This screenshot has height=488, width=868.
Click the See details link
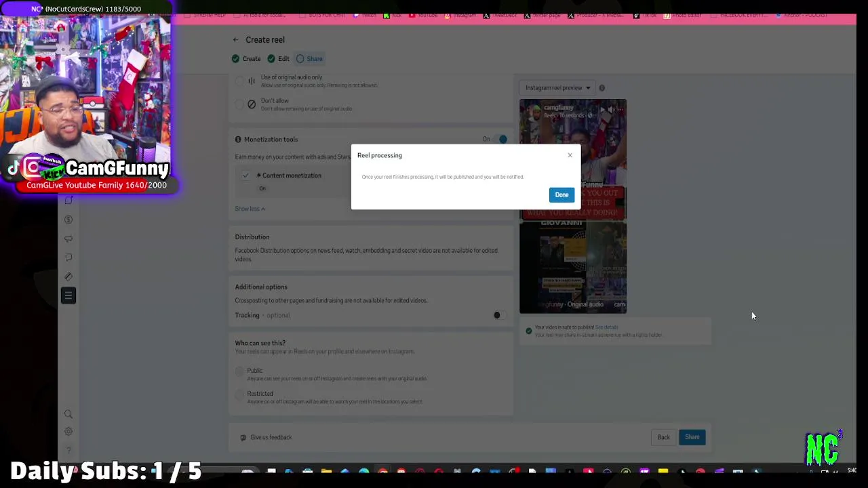(606, 327)
